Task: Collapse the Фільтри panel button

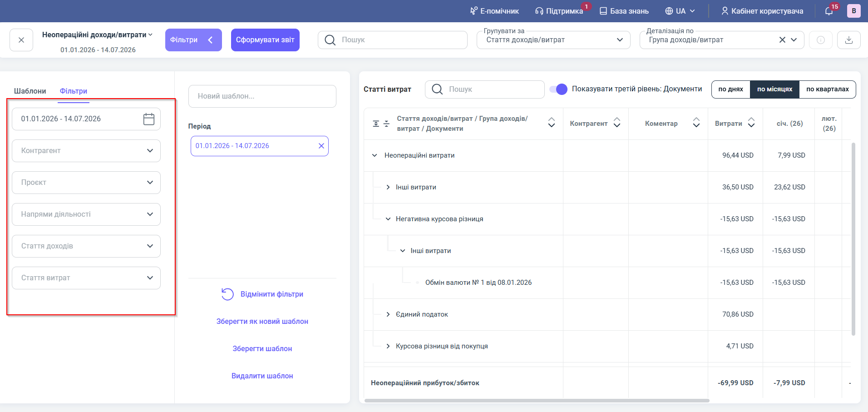Action: click(x=193, y=40)
